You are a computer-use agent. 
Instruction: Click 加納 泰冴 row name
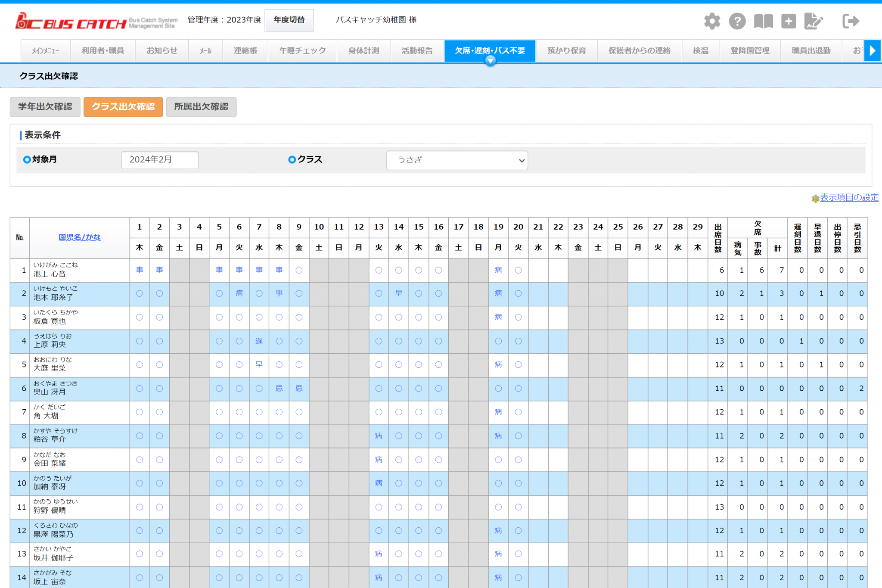[50, 487]
